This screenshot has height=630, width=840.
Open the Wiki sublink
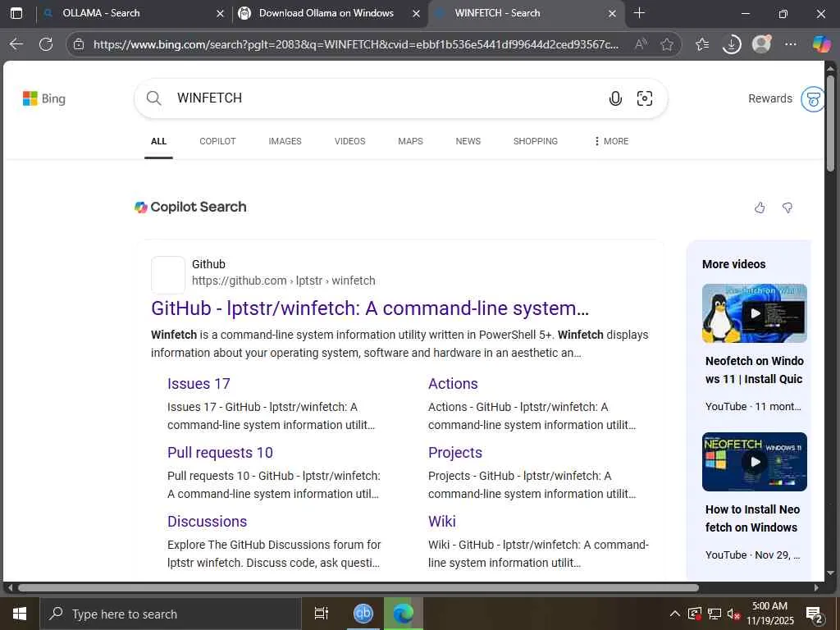[442, 522]
